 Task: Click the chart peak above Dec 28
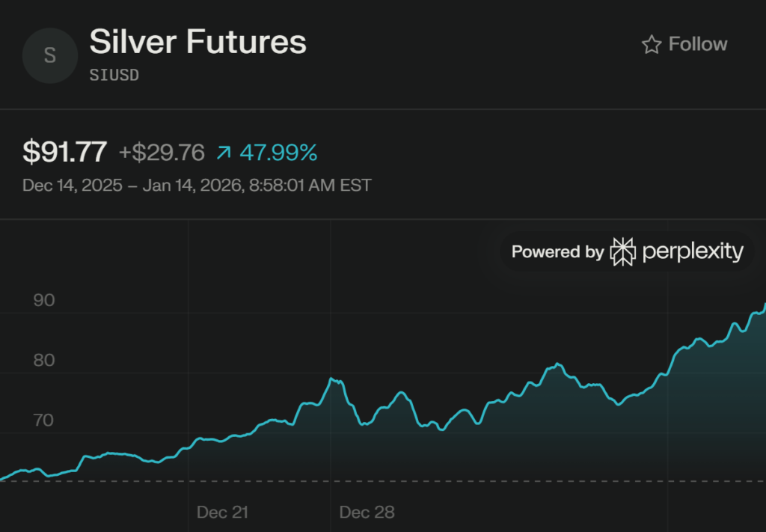[x=331, y=379]
